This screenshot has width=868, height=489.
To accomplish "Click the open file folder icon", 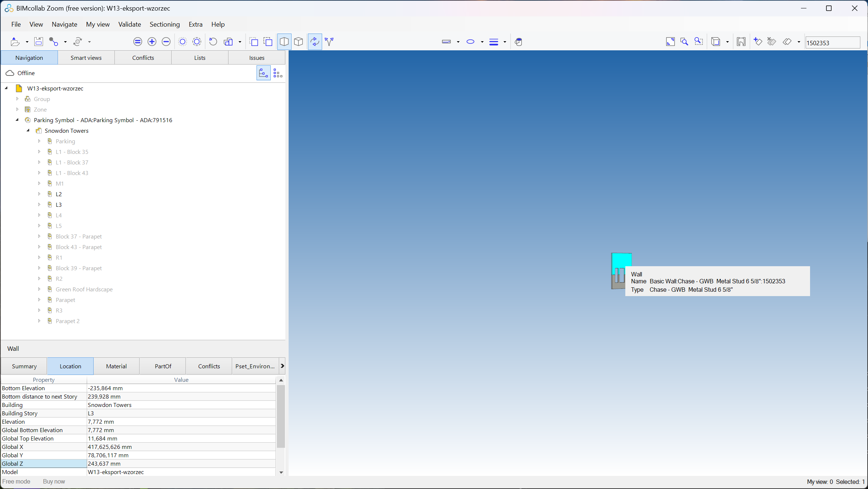I will (15, 42).
